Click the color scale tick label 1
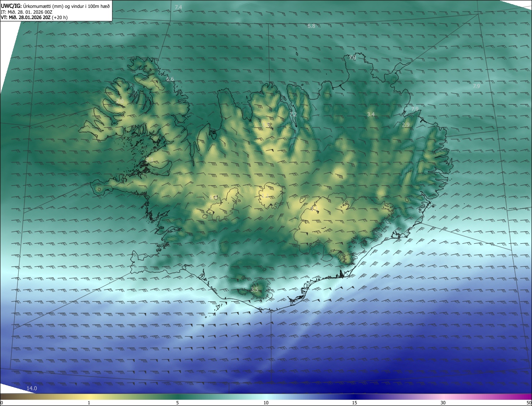The image size is (532, 406). point(89,403)
